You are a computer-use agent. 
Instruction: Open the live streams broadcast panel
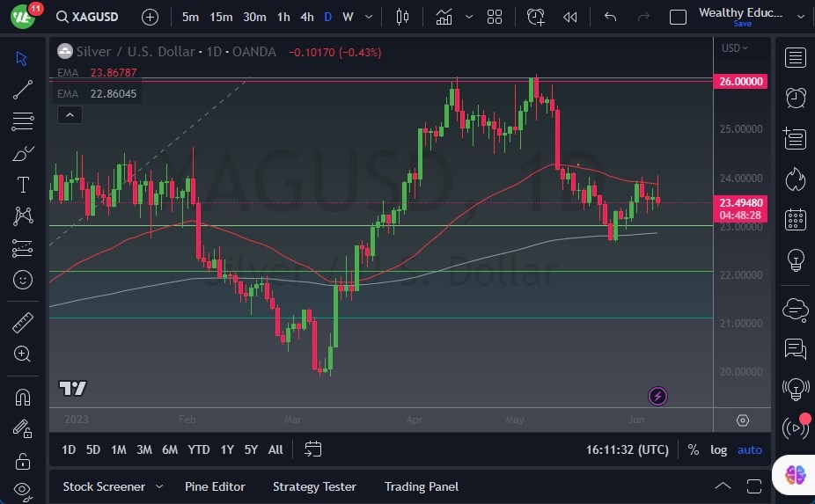point(796,427)
